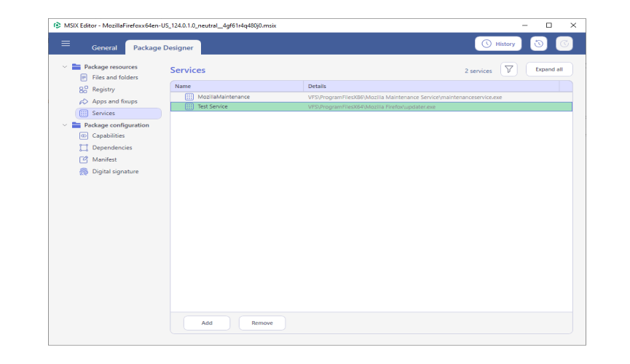This screenshot has height=364, width=630.
Task: Click the Apps and fixups icon
Action: click(x=84, y=102)
